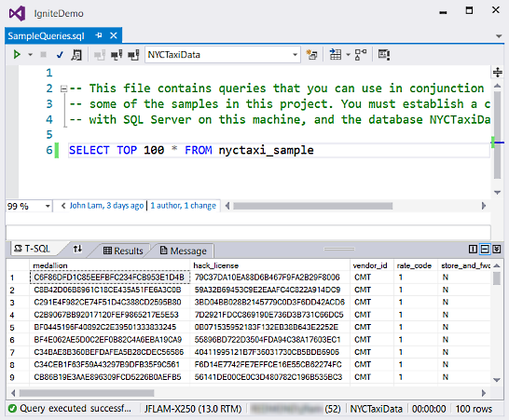
Task: Open the 99 % zoom dropdown
Action: [x=48, y=206]
